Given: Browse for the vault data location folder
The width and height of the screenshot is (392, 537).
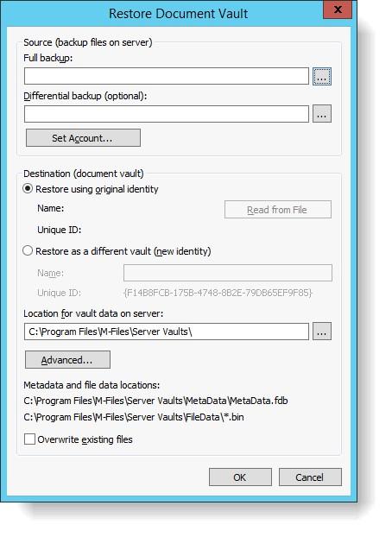Looking at the screenshot, I should click(x=322, y=332).
